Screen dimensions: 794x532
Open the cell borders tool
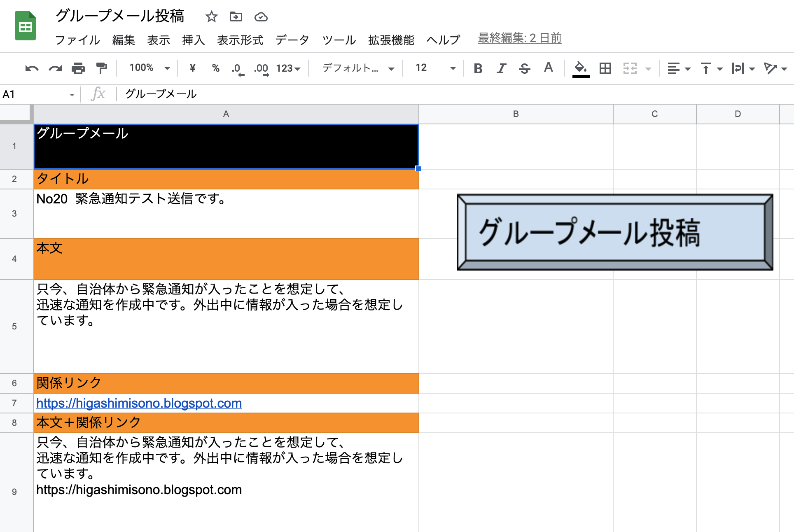click(x=605, y=68)
